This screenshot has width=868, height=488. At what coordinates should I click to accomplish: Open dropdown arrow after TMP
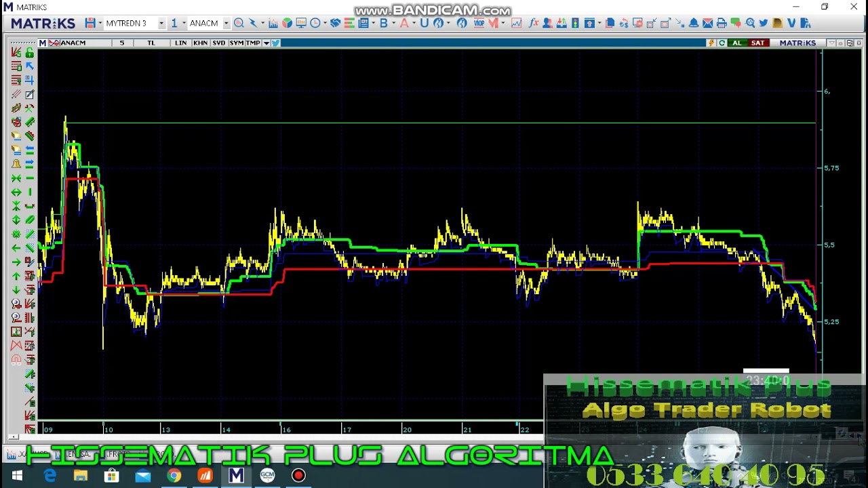click(x=267, y=43)
